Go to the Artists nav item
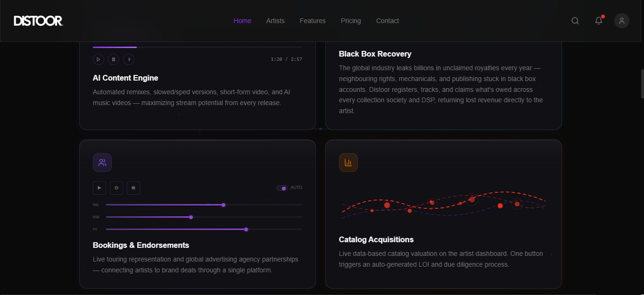 (x=275, y=21)
